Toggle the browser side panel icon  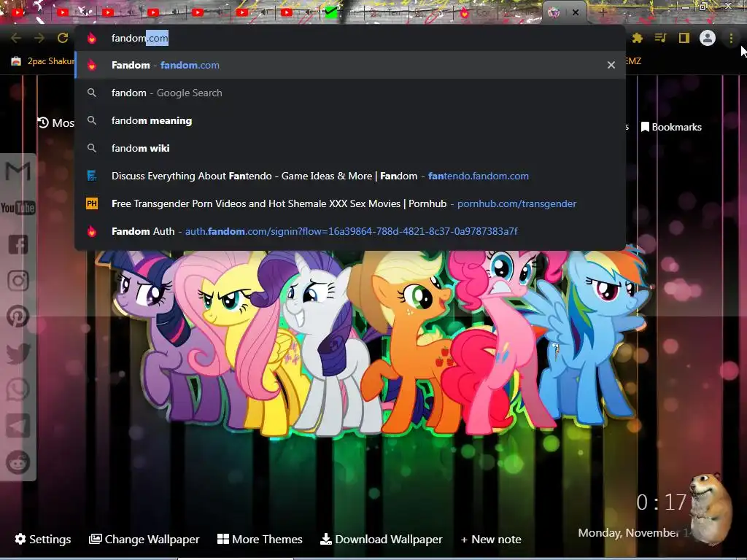684,38
